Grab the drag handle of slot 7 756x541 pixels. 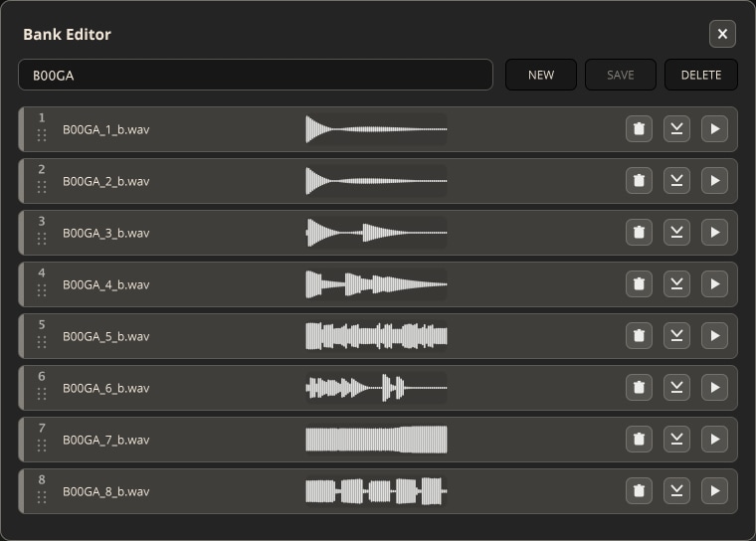click(42, 446)
